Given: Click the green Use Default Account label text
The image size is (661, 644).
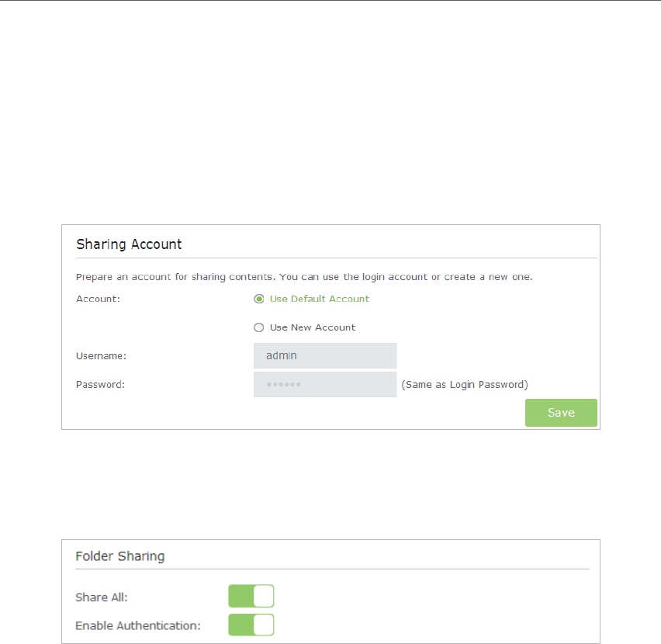Looking at the screenshot, I should point(320,299).
